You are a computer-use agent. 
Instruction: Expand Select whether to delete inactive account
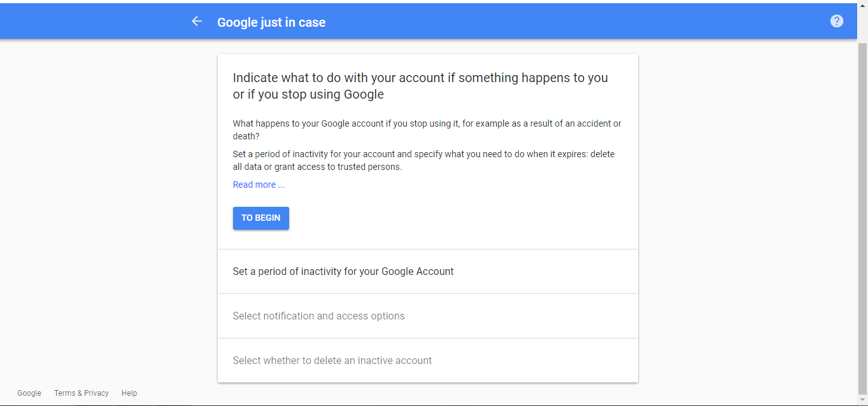tap(428, 360)
